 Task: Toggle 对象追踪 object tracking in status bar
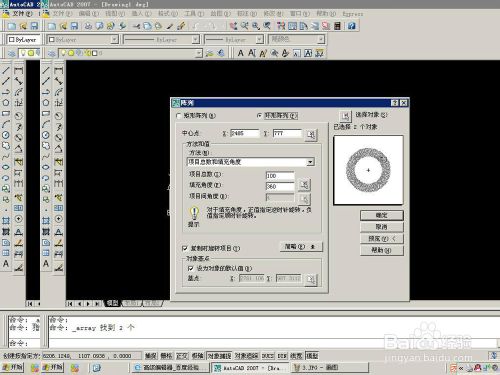pyautogui.click(x=246, y=356)
